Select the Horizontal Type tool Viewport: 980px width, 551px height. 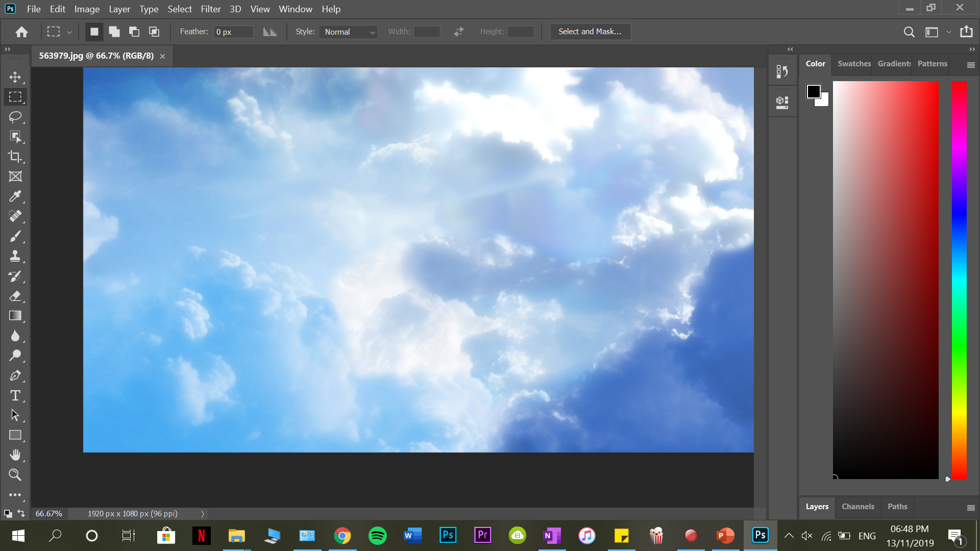pyautogui.click(x=15, y=395)
